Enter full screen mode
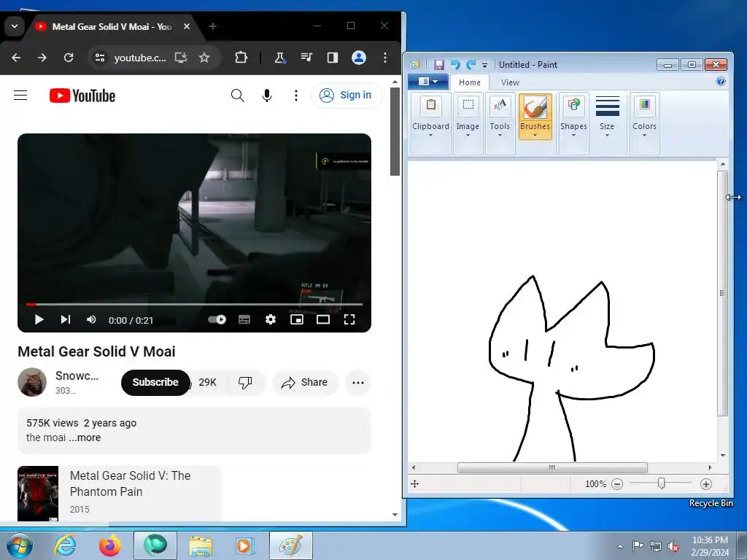The height and width of the screenshot is (560, 747). tap(349, 319)
